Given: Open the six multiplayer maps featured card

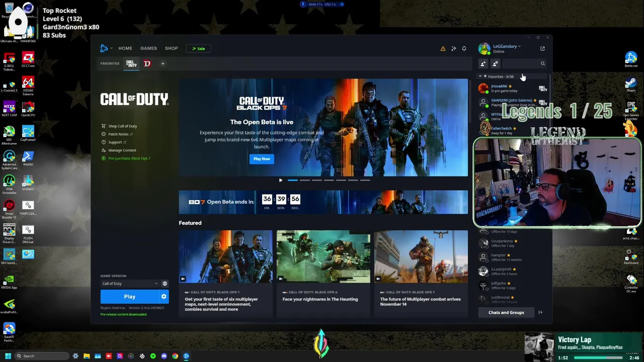Looking at the screenshot, I should (225, 274).
